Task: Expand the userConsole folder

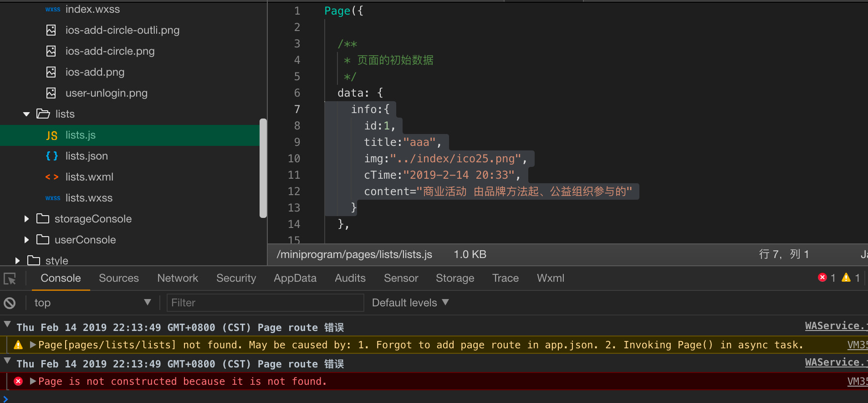Action: [x=26, y=240]
